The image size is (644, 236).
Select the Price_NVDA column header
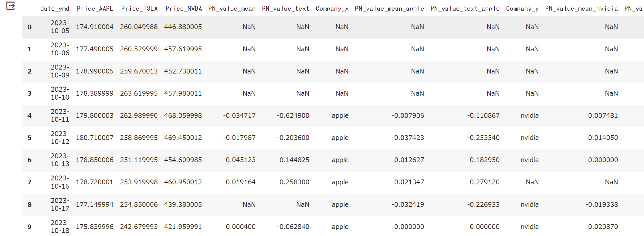click(x=184, y=9)
